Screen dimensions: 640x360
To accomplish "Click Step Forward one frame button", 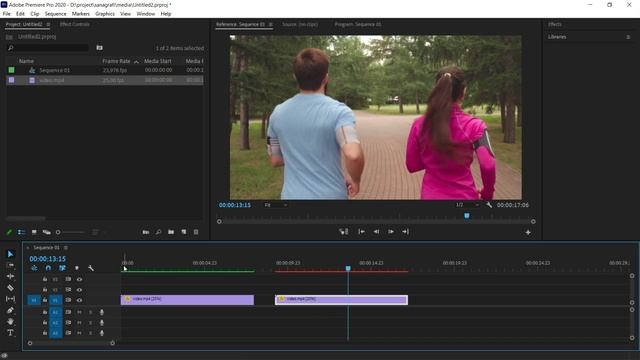I will tap(391, 231).
